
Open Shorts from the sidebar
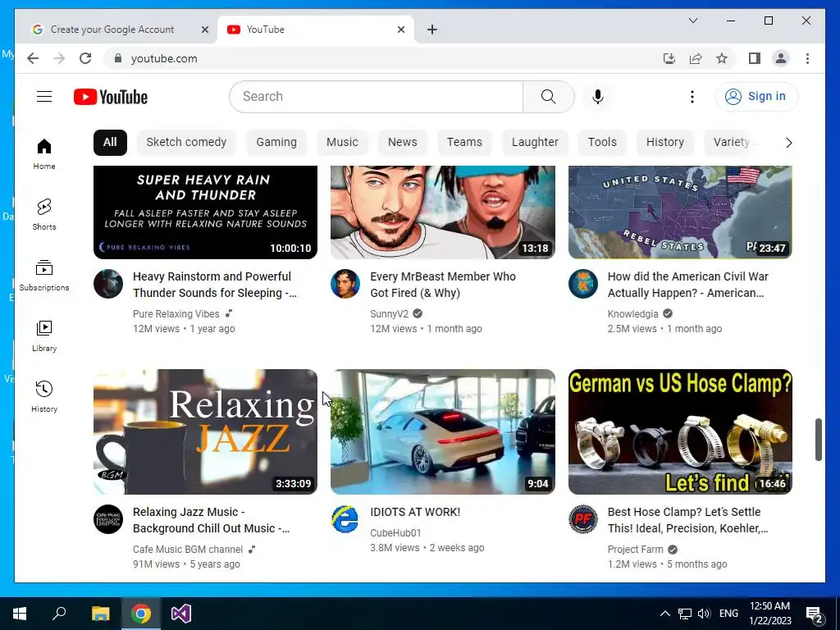click(44, 214)
